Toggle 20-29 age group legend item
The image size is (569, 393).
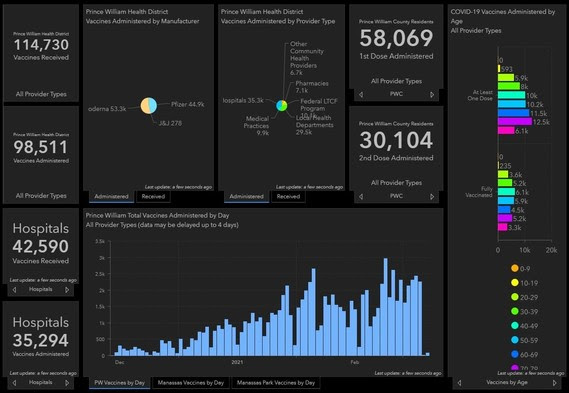(x=524, y=297)
